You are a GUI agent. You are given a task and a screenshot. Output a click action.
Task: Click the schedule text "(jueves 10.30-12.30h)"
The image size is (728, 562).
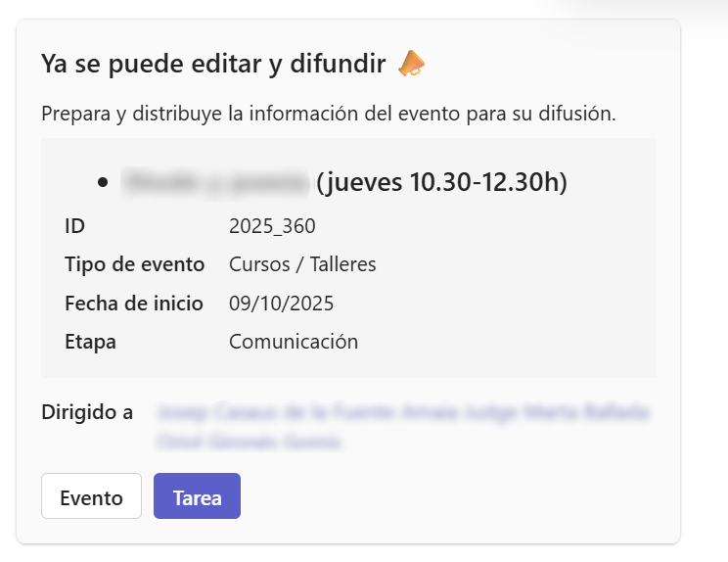(x=441, y=182)
